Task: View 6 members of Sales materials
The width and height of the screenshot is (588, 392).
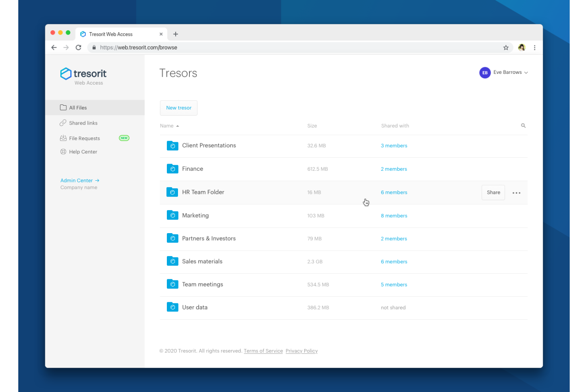Action: (394, 262)
